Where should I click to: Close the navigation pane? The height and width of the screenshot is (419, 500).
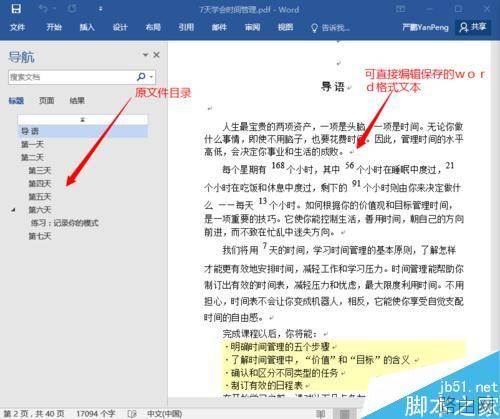tap(156, 55)
